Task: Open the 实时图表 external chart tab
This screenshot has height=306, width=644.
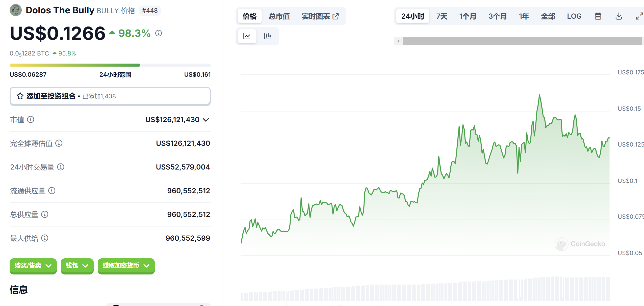Action: tap(320, 16)
